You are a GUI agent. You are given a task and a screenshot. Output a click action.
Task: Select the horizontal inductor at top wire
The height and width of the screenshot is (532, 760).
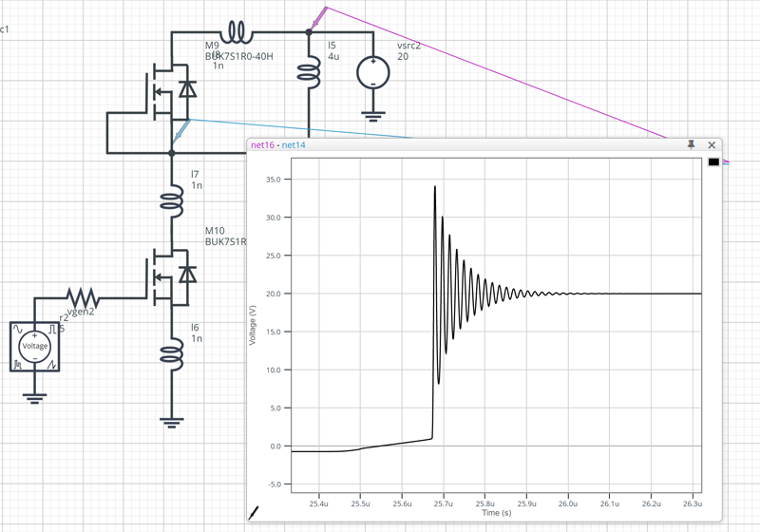point(237,32)
